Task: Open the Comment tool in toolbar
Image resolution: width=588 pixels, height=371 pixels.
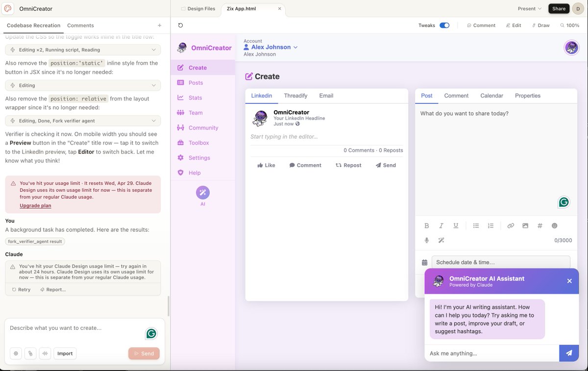Action: (481, 25)
